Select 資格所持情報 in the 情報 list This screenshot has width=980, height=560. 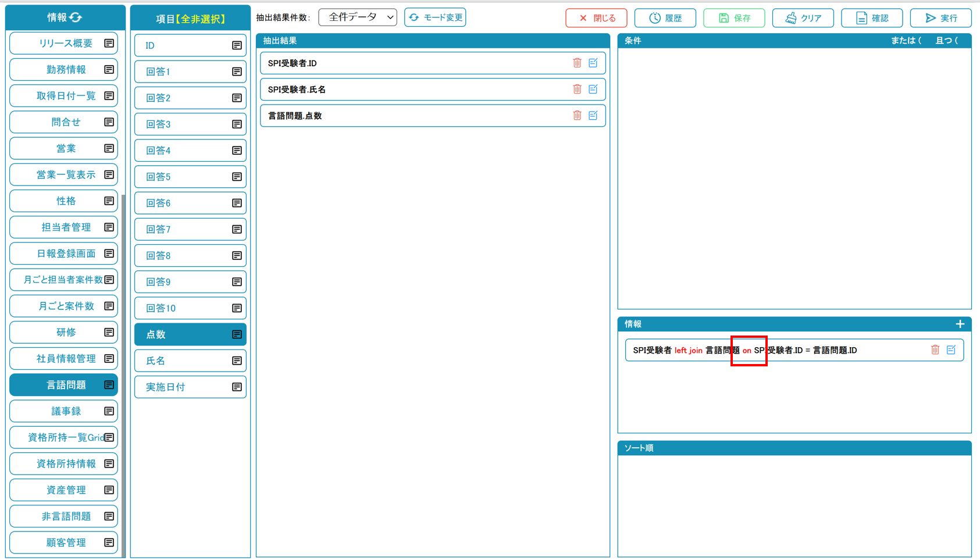pyautogui.click(x=63, y=463)
